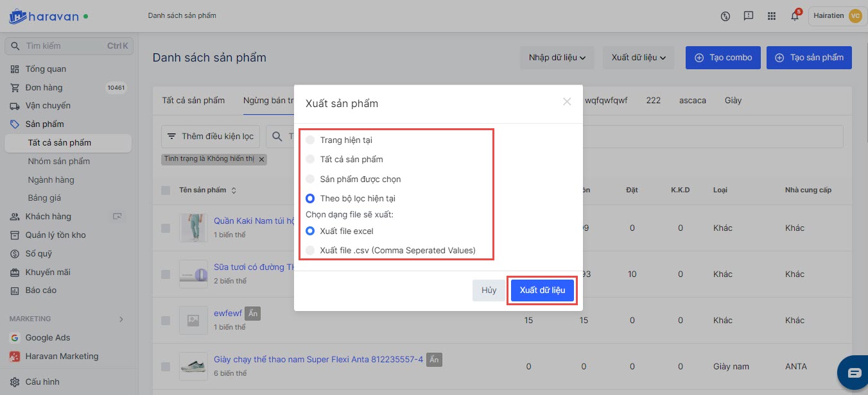Select the Trang hiện tại radio option
This screenshot has height=395, width=868.
coord(311,140)
